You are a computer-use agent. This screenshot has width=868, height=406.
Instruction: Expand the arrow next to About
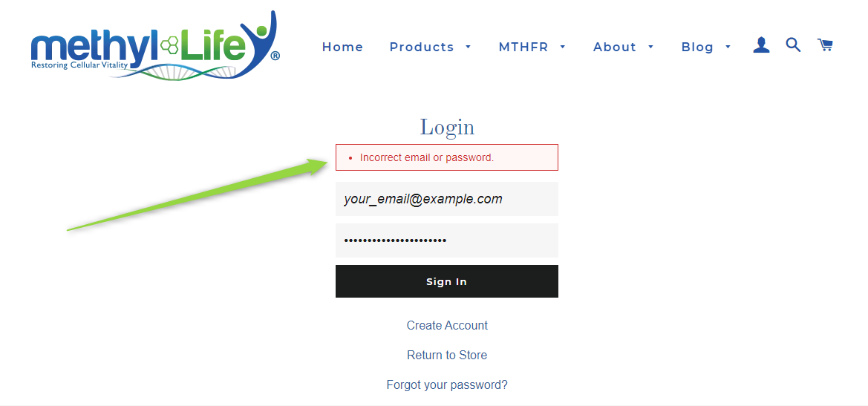click(651, 47)
